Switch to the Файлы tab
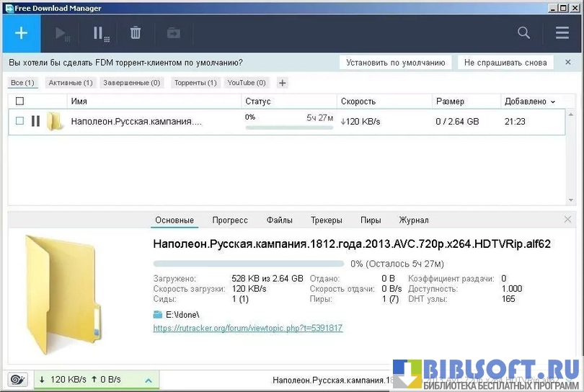 pyautogui.click(x=279, y=220)
